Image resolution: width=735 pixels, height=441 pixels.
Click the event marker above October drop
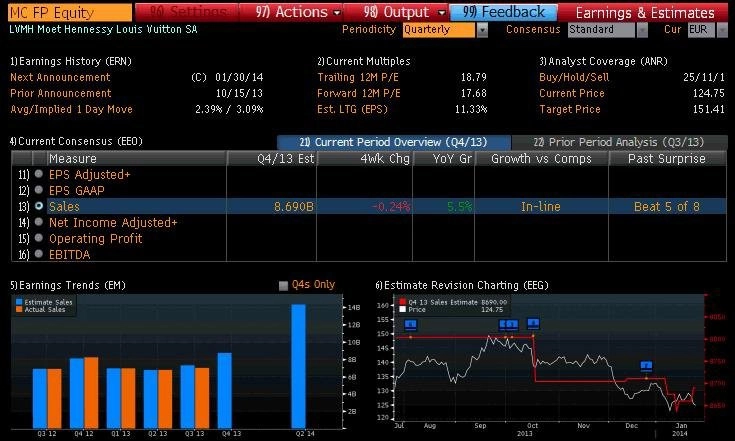point(533,323)
